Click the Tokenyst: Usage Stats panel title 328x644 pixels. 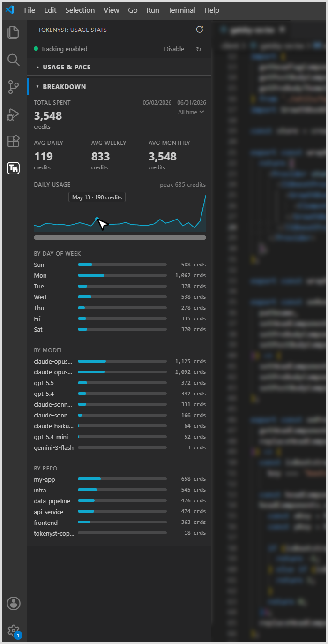[73, 30]
